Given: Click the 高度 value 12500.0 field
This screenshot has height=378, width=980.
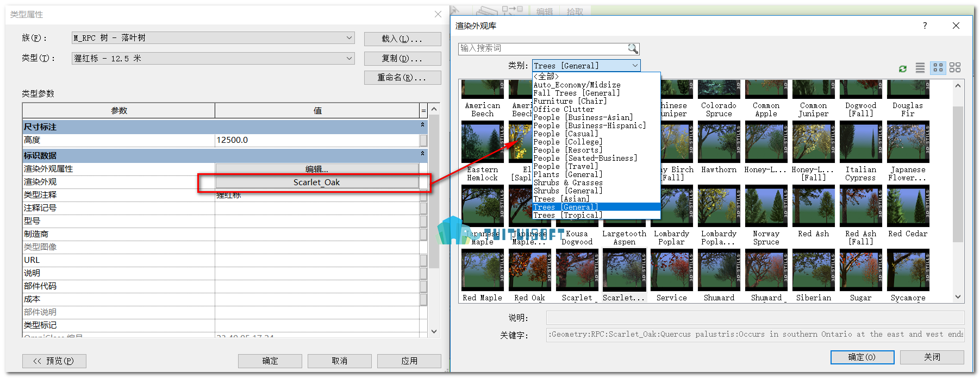Looking at the screenshot, I should tap(317, 140).
